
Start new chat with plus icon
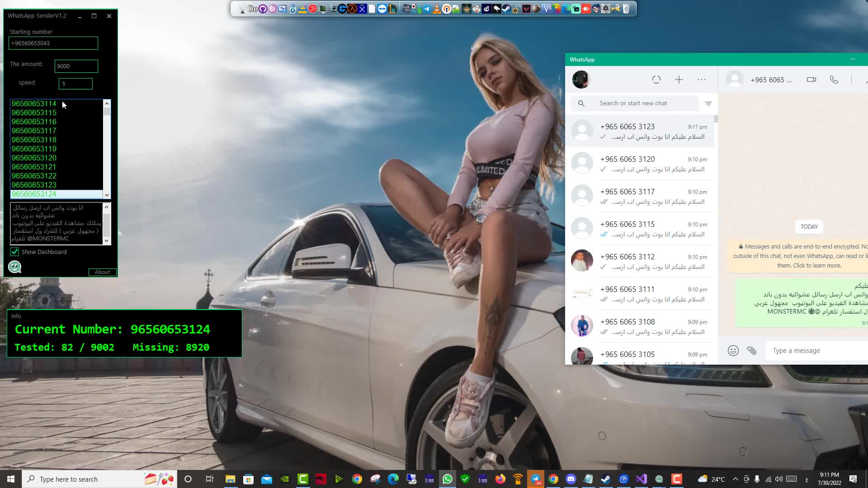(679, 80)
